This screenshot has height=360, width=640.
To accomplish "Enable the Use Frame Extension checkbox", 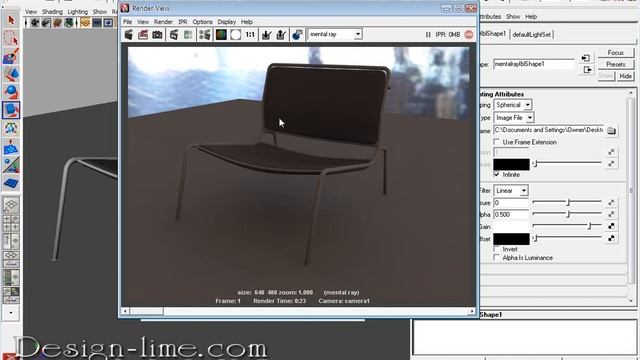I will click(x=497, y=142).
